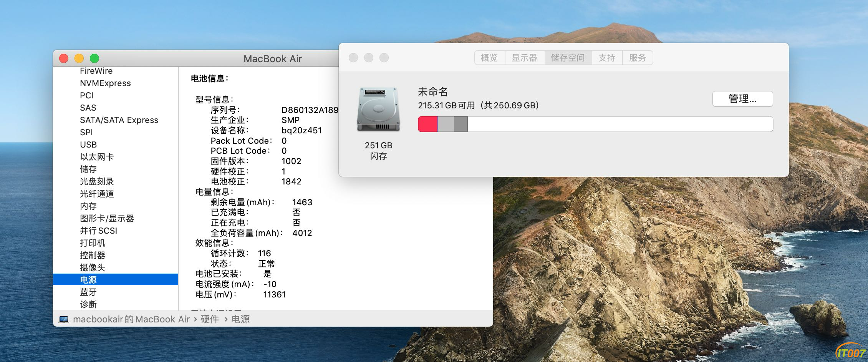868x362 pixels.
Task: Switch to the 服务 tab
Action: click(638, 58)
